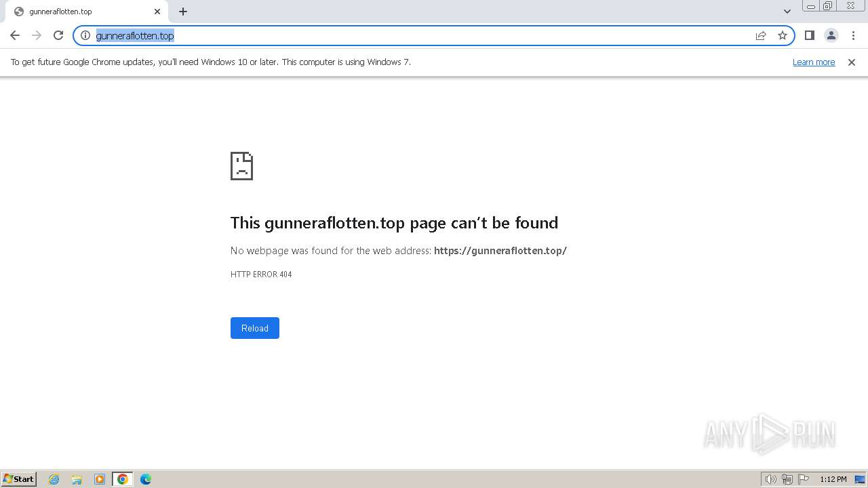Open Chrome three-dot menu
868x488 pixels.
(853, 35)
